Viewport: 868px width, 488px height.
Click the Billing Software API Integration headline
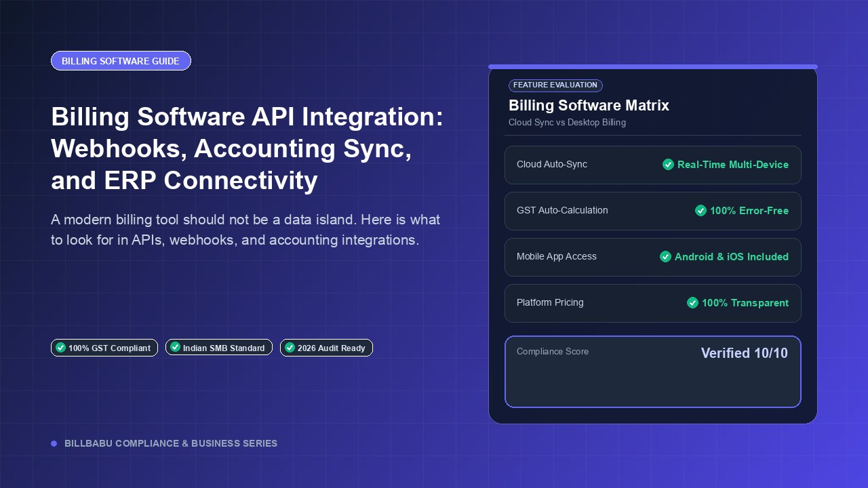(x=248, y=148)
